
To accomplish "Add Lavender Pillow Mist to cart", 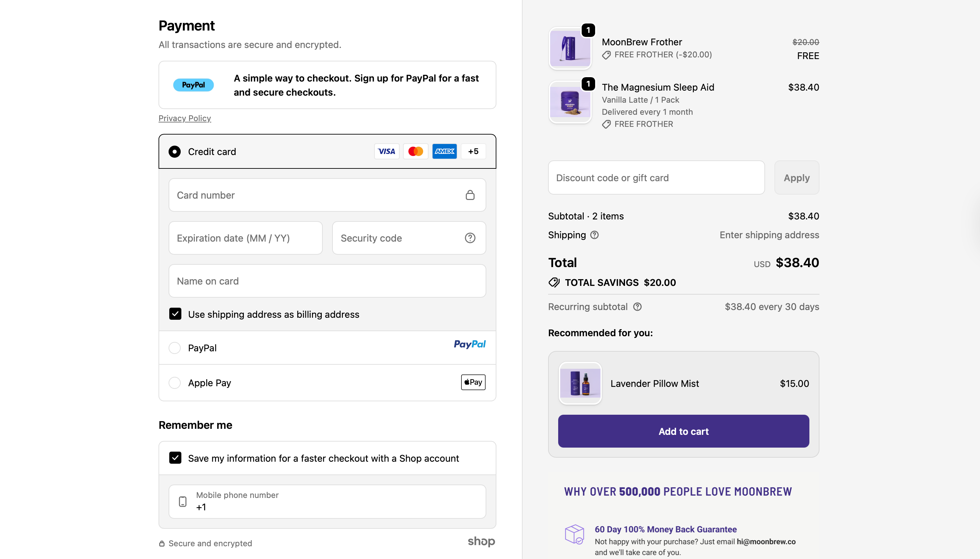I will pos(683,431).
